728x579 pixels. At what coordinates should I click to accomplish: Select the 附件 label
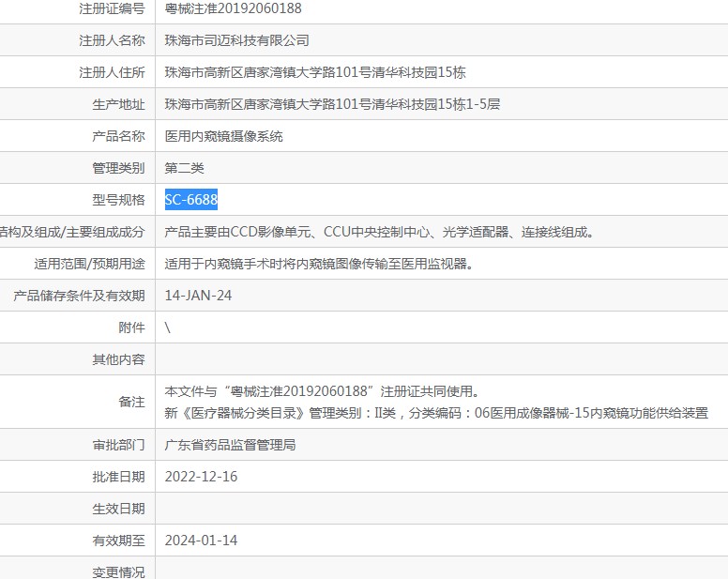click(x=131, y=328)
